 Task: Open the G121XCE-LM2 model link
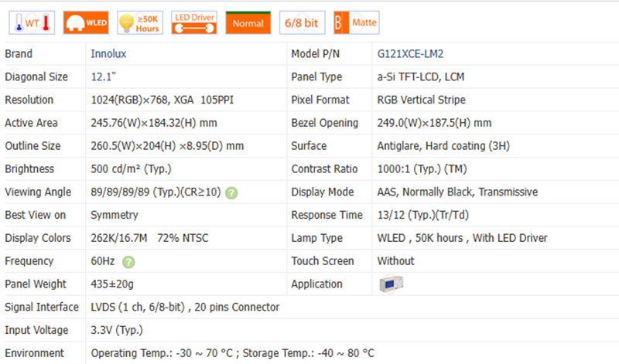coord(410,53)
